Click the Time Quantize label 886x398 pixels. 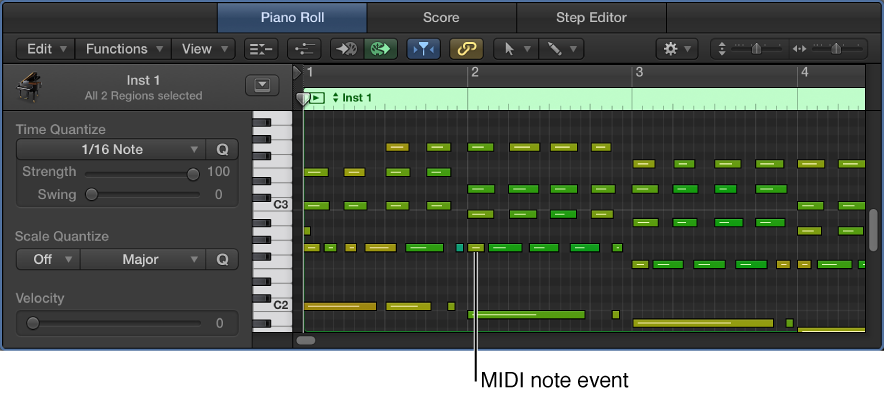[x=60, y=129]
